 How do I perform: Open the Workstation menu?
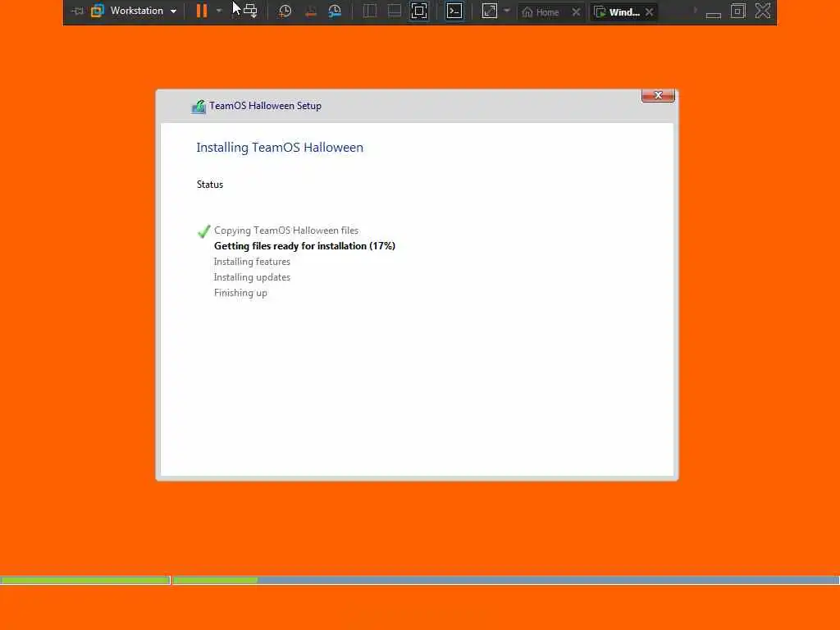(x=136, y=11)
